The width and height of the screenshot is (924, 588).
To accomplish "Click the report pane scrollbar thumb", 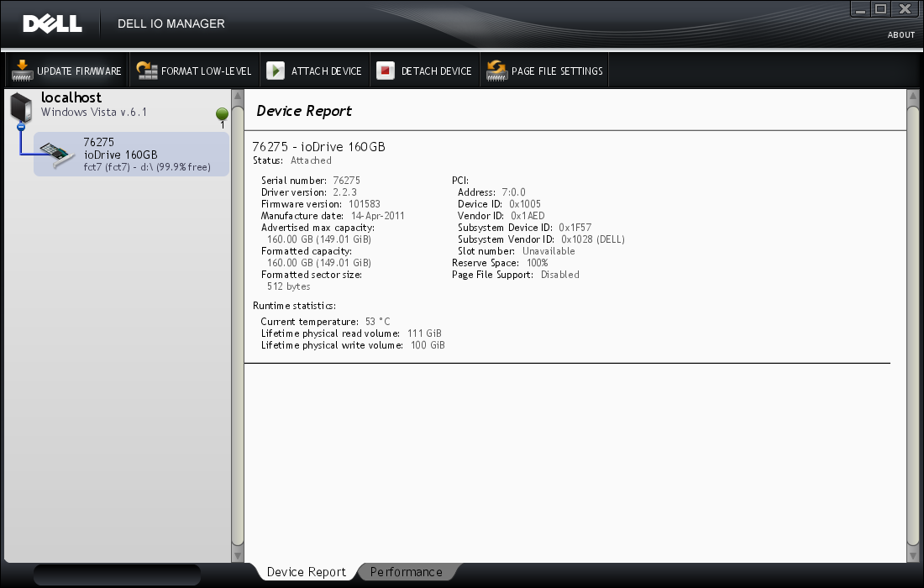I will [913, 326].
